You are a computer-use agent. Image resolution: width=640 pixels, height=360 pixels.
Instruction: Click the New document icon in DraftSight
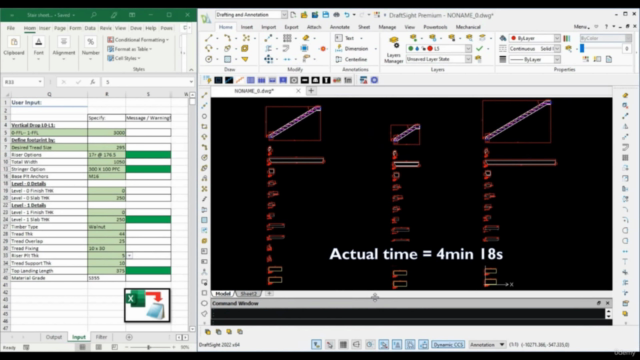293,15
